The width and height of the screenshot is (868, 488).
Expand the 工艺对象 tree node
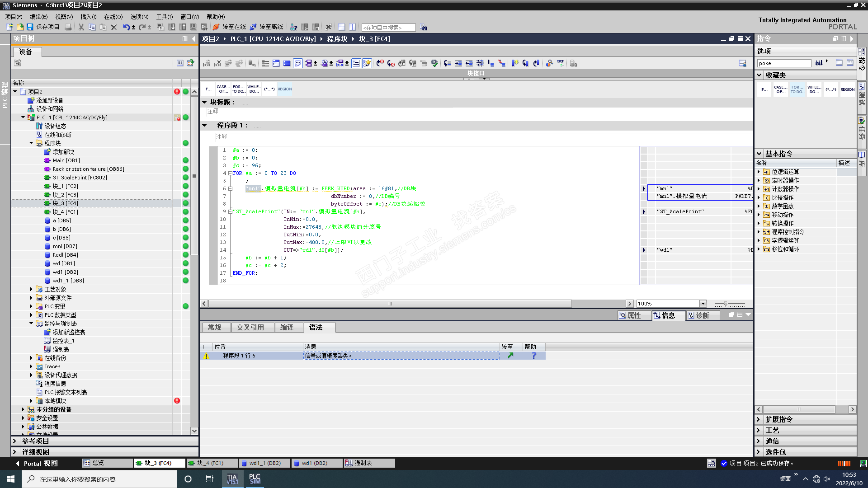pyautogui.click(x=31, y=289)
